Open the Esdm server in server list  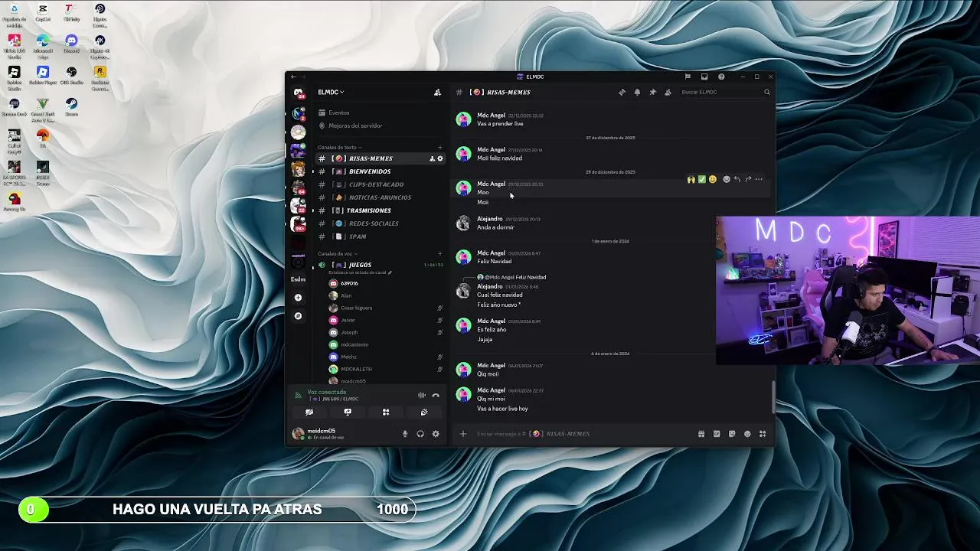(x=299, y=279)
